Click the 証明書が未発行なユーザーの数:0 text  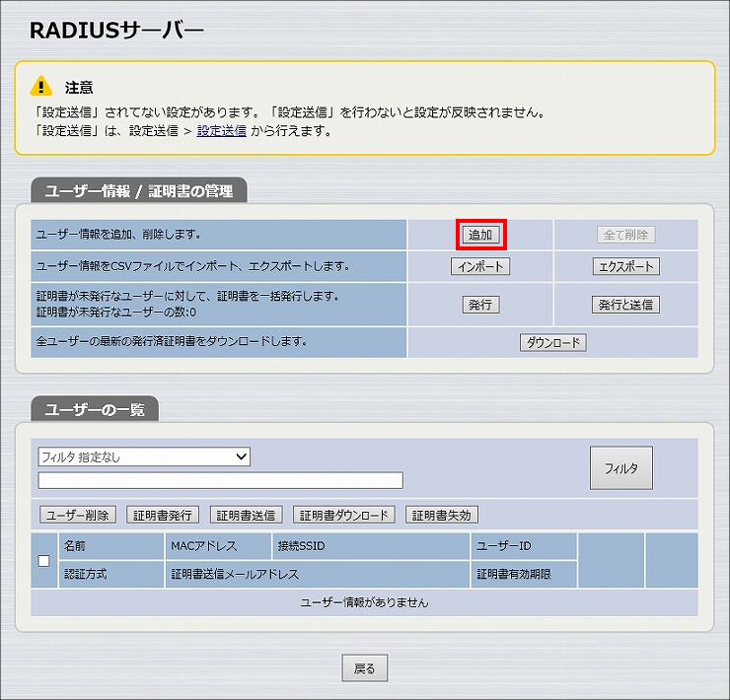click(116, 312)
